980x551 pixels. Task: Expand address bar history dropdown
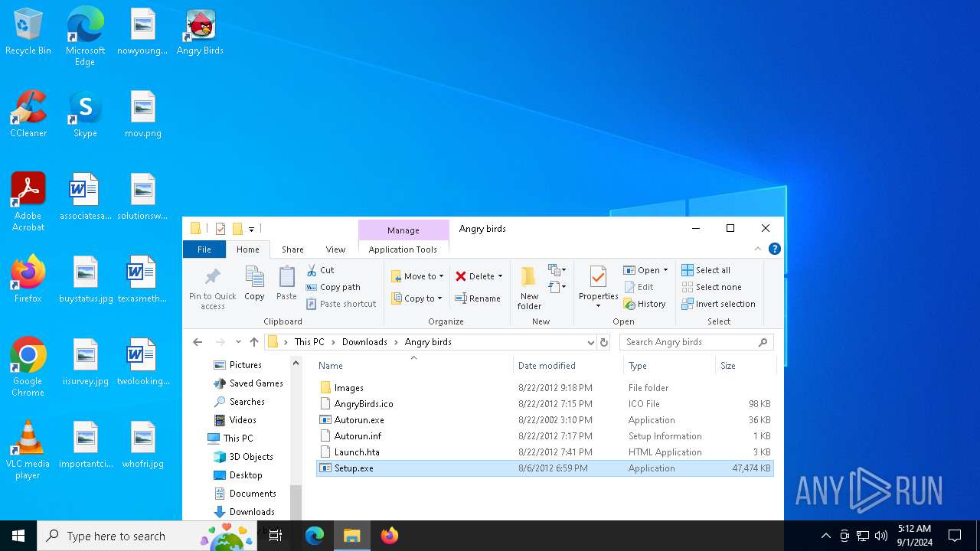[x=590, y=342]
